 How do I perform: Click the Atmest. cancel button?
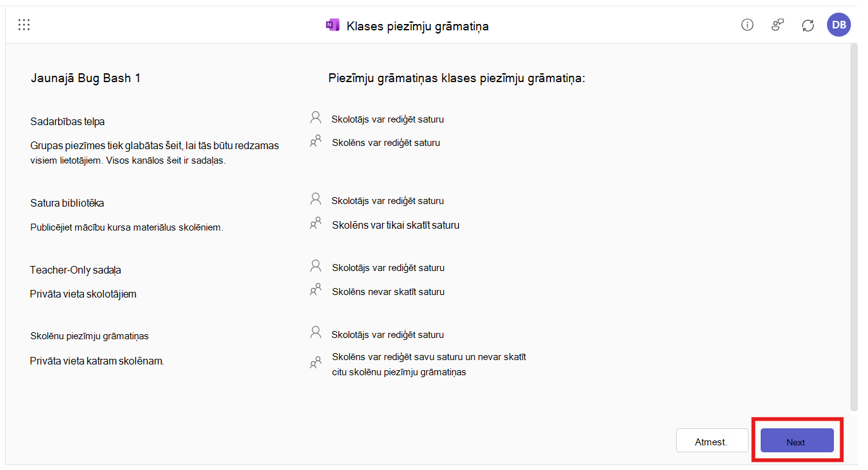pos(712,441)
